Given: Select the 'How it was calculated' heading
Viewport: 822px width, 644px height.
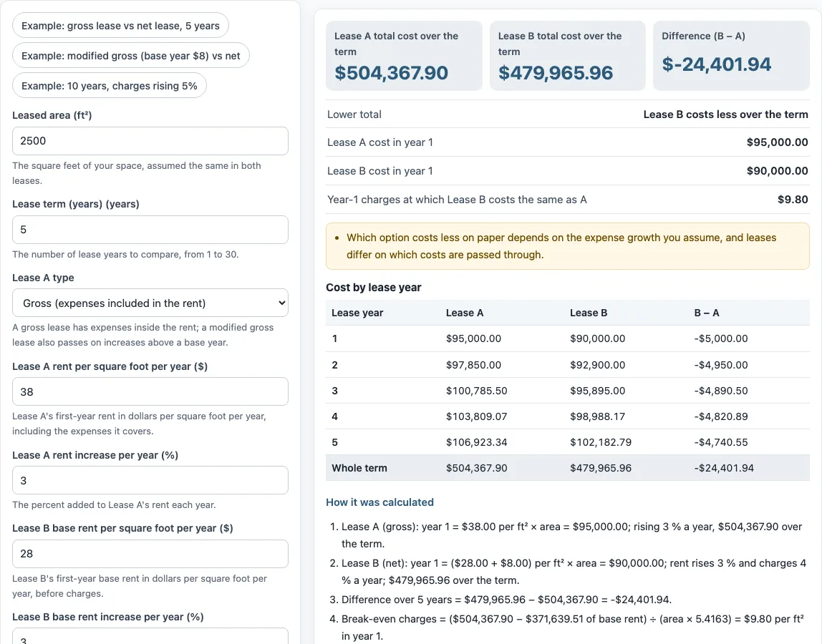Looking at the screenshot, I should [379, 502].
